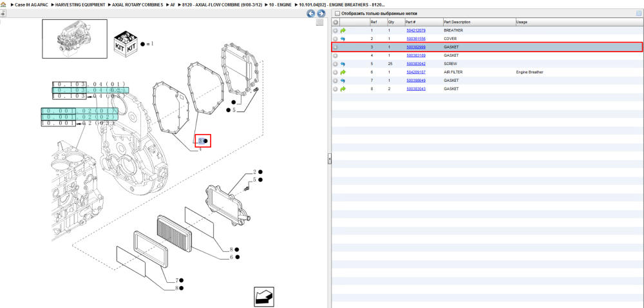Screen dimensions: 644x308
Task: Click the blue arrow on the Ref 7 GASKET row
Action: [343, 81]
